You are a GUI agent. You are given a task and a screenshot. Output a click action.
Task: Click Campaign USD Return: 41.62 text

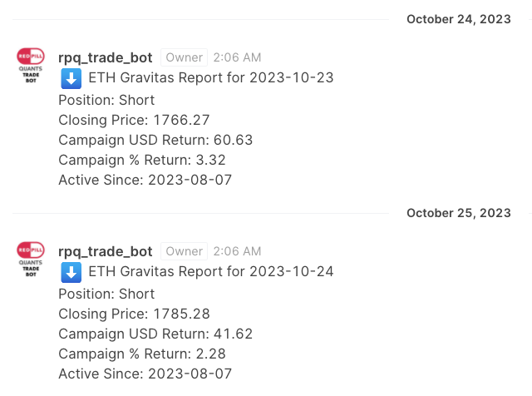coord(155,334)
